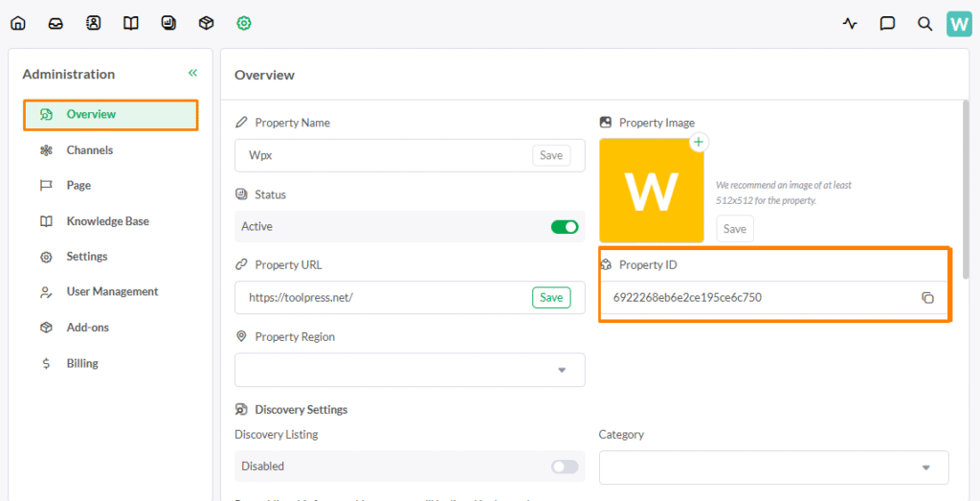This screenshot has height=501, width=980.
Task: Click the Billing dollar icon in the sidebar
Action: 46,363
